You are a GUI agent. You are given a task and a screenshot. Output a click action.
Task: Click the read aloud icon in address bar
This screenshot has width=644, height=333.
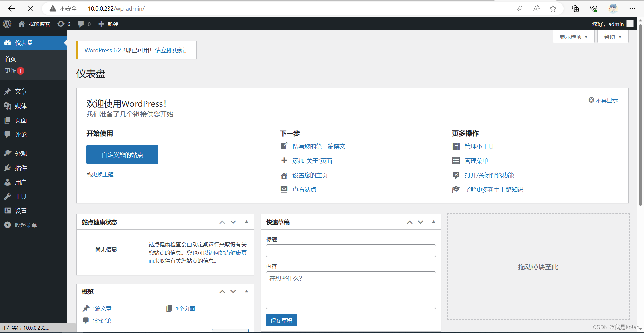[x=536, y=9]
